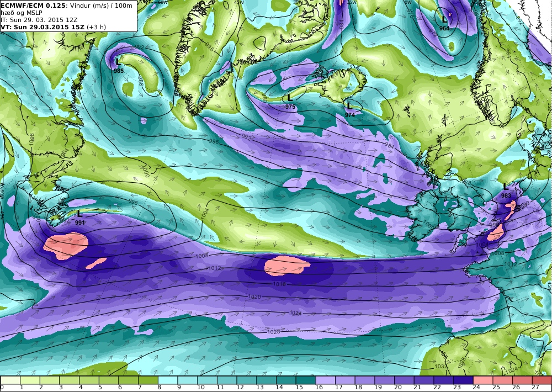Pick the legend swatch between 23 and 24

tap(464, 380)
